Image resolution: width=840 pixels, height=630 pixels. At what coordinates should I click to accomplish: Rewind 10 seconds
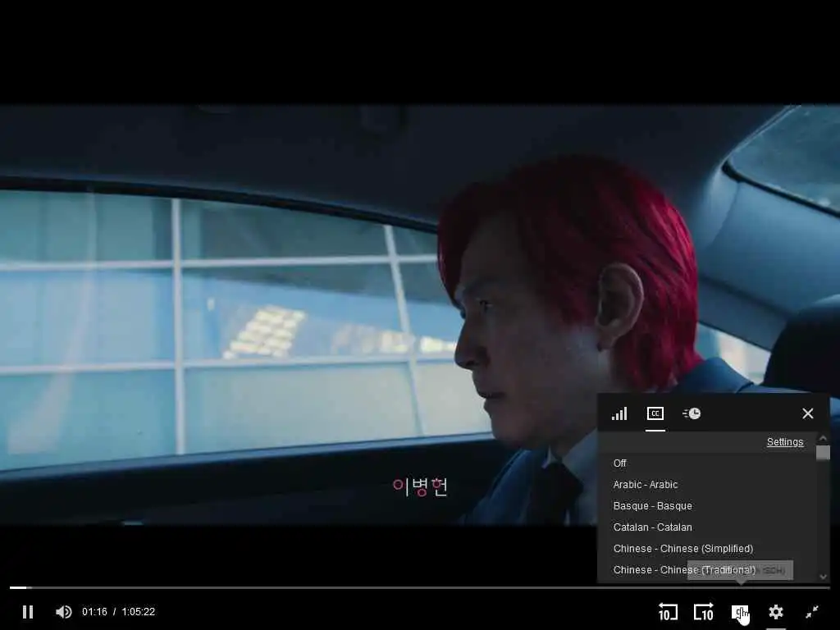(668, 612)
